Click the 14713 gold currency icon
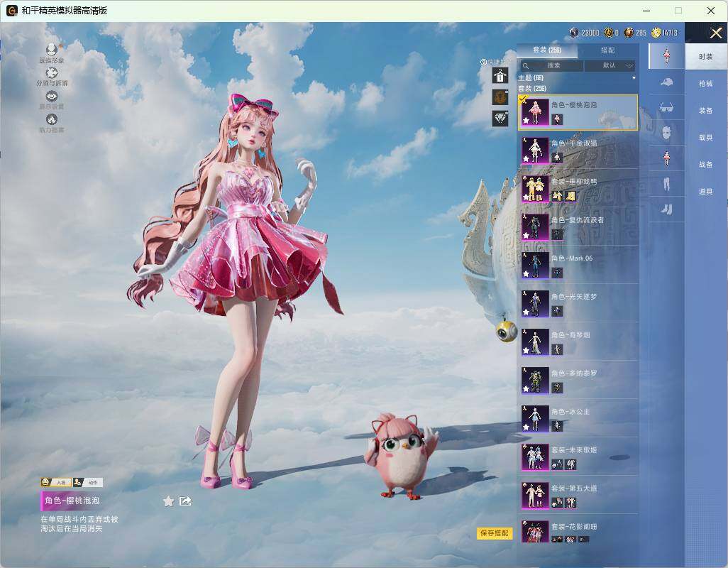The width and height of the screenshot is (728, 568). 656,33
